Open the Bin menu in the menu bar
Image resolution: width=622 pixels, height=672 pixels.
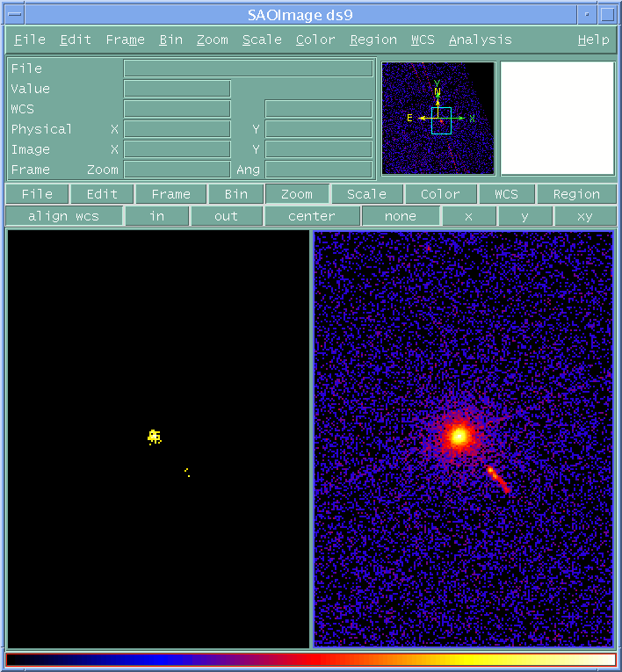[x=170, y=40]
